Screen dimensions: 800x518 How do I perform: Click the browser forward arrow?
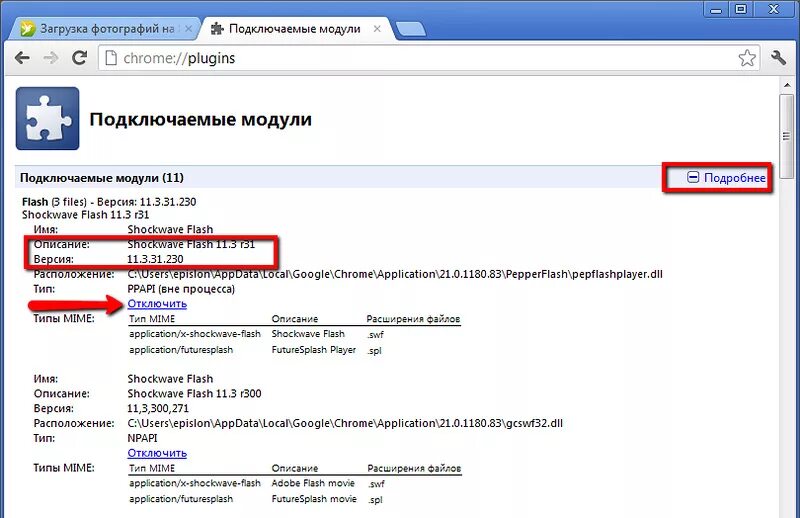click(51, 58)
